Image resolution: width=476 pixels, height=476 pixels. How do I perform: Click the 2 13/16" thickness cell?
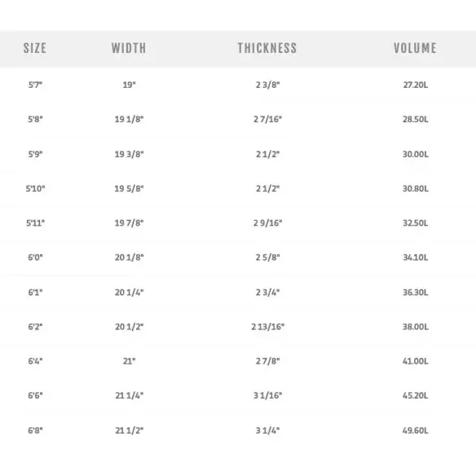coord(267,327)
